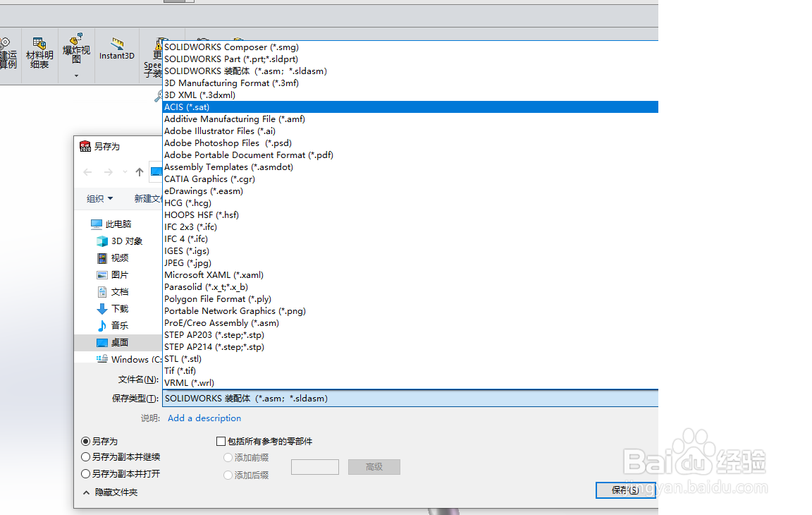Select the 另存为副本并继续 radio option
The height and width of the screenshot is (515, 812).
coord(86,457)
